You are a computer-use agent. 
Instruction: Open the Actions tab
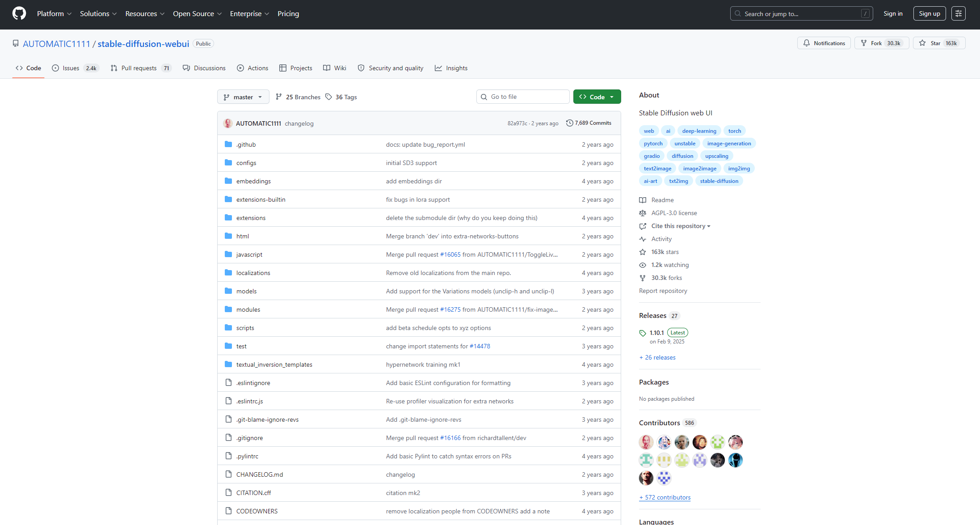coord(252,68)
